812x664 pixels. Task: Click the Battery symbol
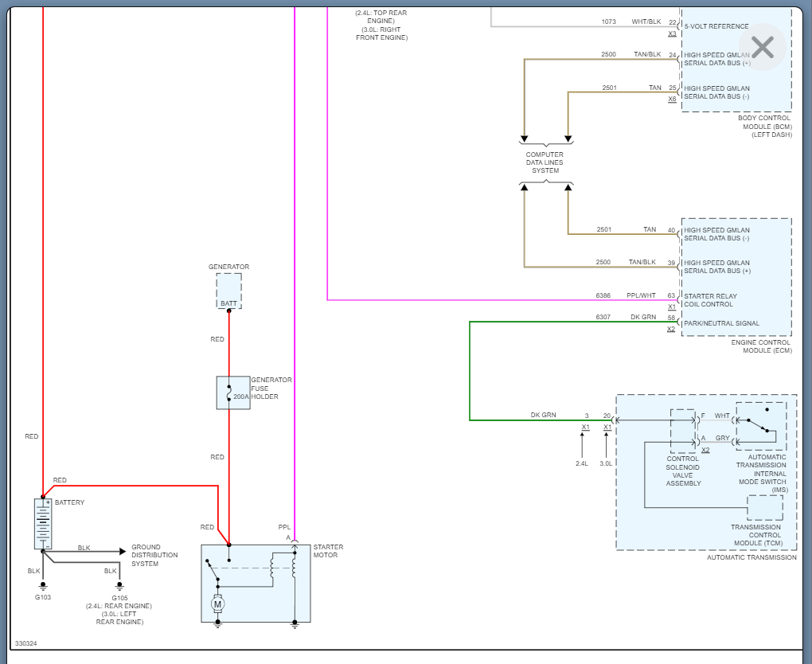(x=43, y=524)
